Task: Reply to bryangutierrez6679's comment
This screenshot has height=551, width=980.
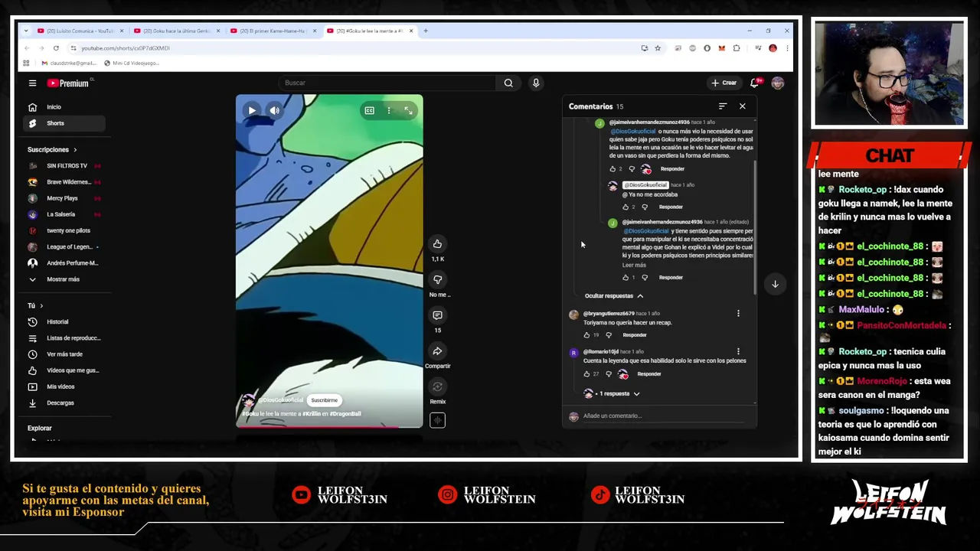Action: [635, 335]
